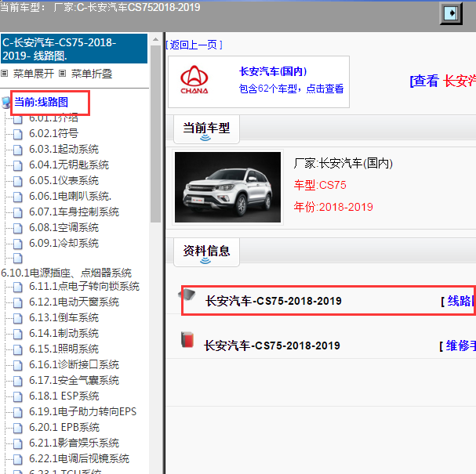Click the document icon beside 6.16.1诊断接口系统
This screenshot has height=474, width=476.
17,365
